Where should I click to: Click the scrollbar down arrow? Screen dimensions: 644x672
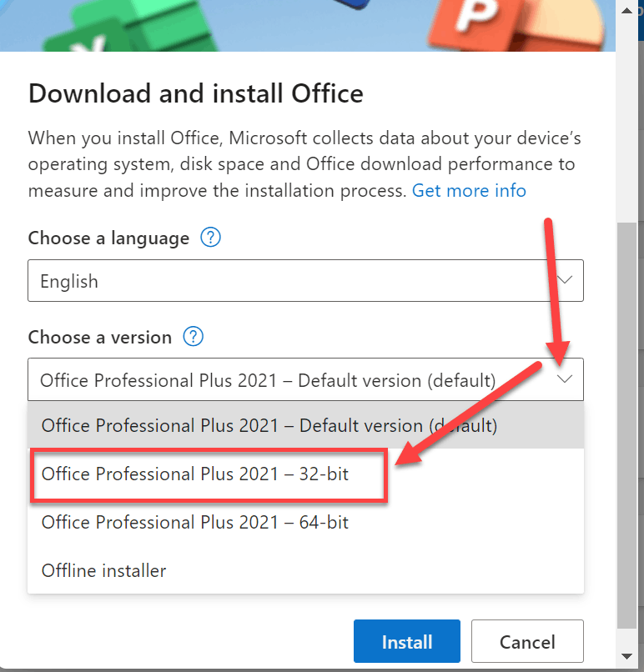point(626,656)
